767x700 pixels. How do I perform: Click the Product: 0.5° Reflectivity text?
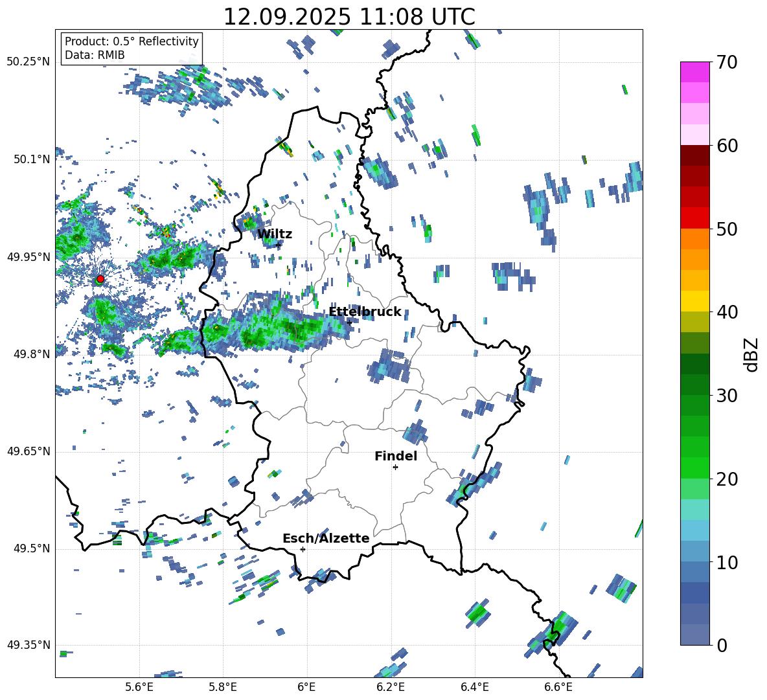coord(132,41)
